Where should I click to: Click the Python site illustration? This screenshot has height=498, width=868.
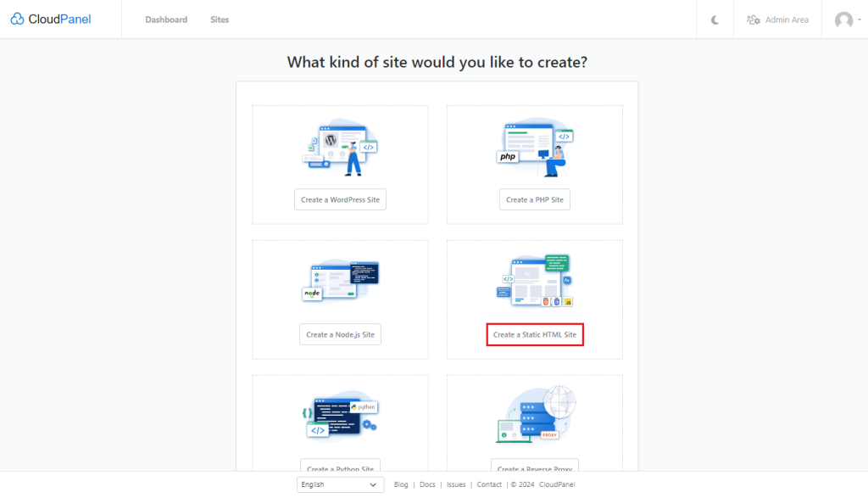pyautogui.click(x=340, y=417)
